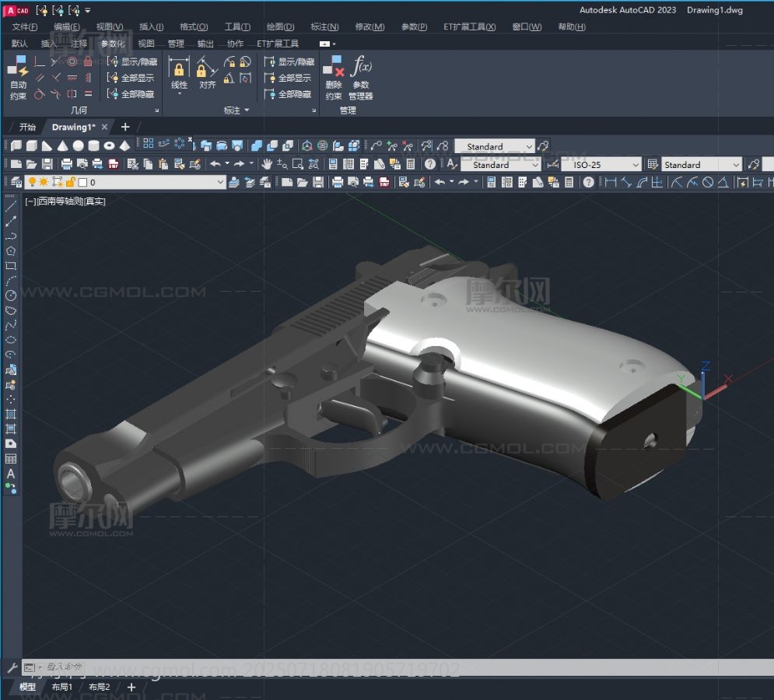Screen dimensions: 774x700
Task: Click the Cut scissors icon
Action: [133, 164]
